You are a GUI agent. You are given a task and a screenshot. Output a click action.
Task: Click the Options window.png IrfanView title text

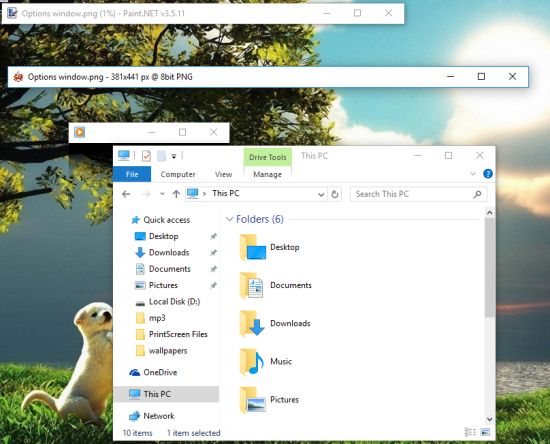[x=110, y=77]
